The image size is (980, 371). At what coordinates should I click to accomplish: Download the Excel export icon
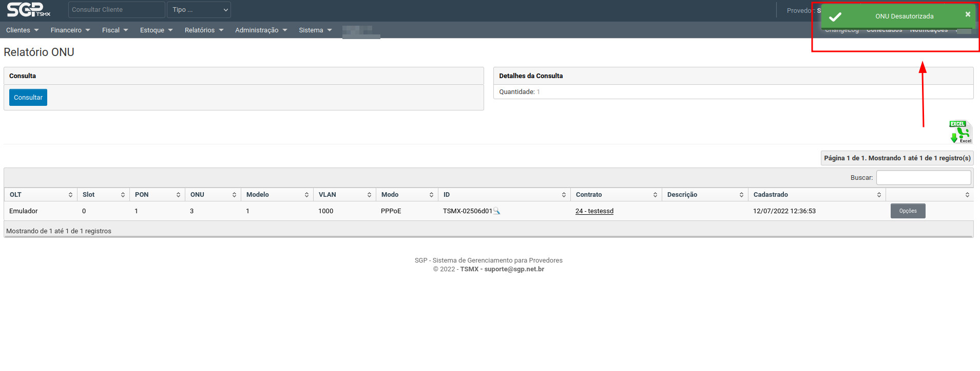click(960, 132)
